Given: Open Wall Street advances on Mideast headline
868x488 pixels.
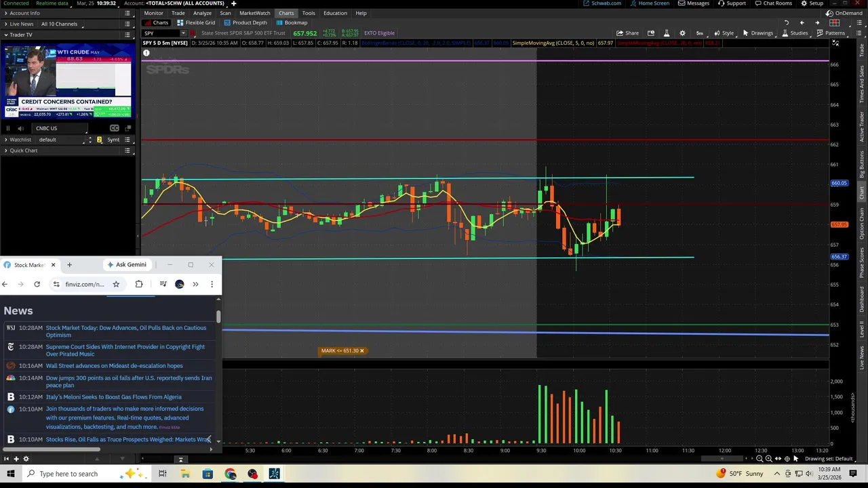Looking at the screenshot, I should click(114, 366).
